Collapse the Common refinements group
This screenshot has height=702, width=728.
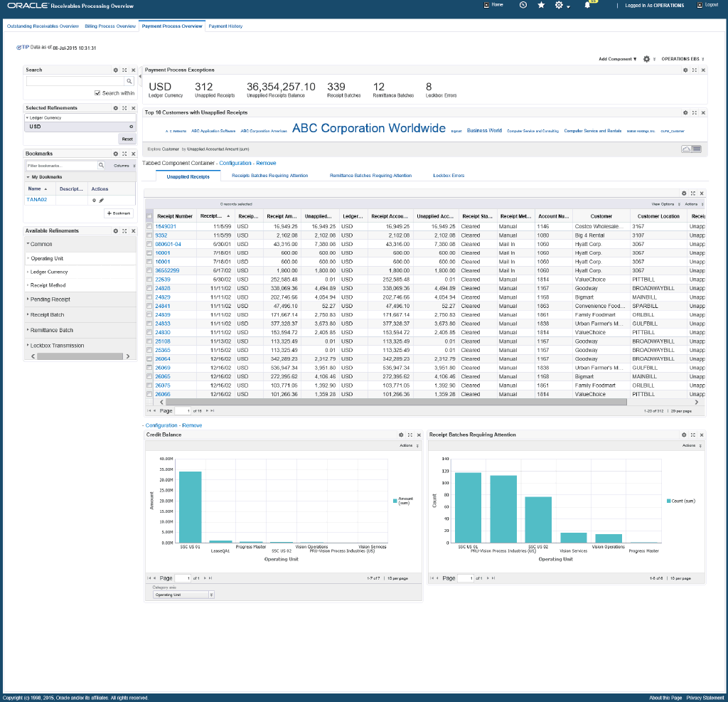(28, 243)
